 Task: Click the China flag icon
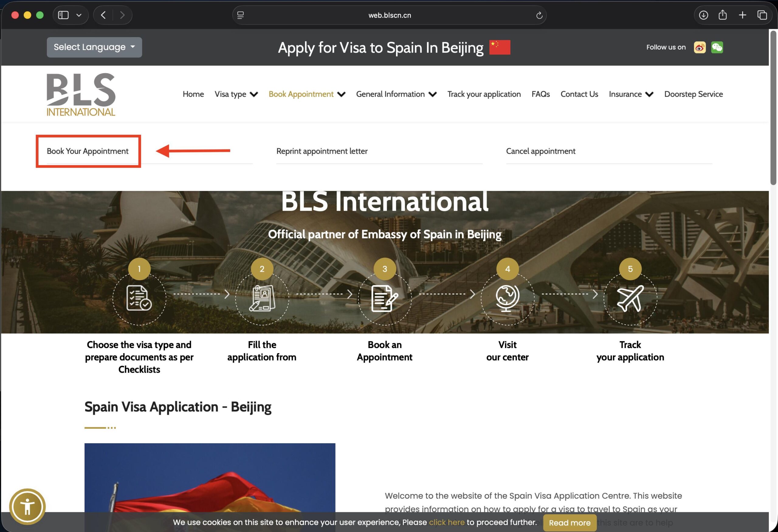pyautogui.click(x=500, y=47)
